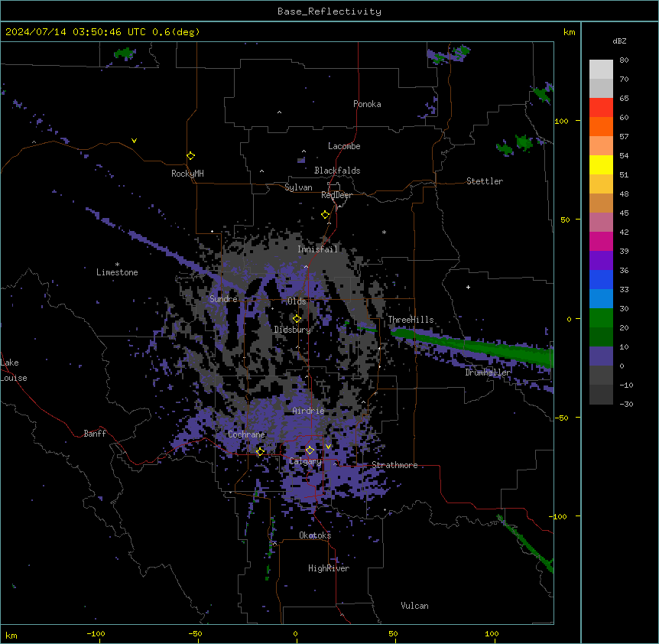The width and height of the screenshot is (659, 644).
Task: Click the 100 tick on the right axis
Action: coord(561,121)
